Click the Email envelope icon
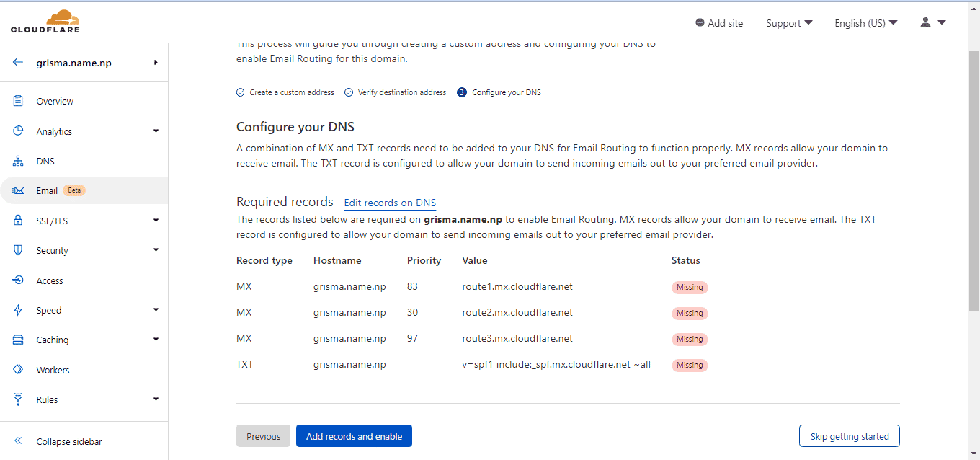The width and height of the screenshot is (980, 460). click(x=18, y=190)
